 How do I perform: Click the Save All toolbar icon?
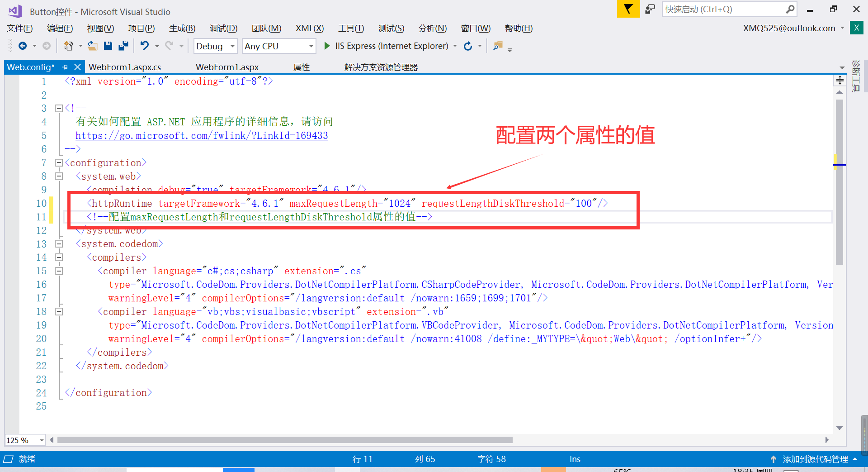point(123,46)
